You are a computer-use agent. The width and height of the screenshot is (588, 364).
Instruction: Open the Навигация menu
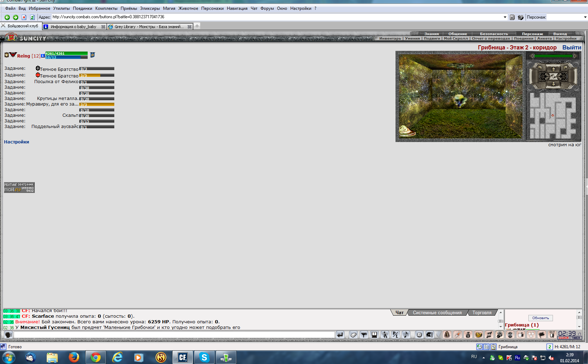[x=237, y=8]
